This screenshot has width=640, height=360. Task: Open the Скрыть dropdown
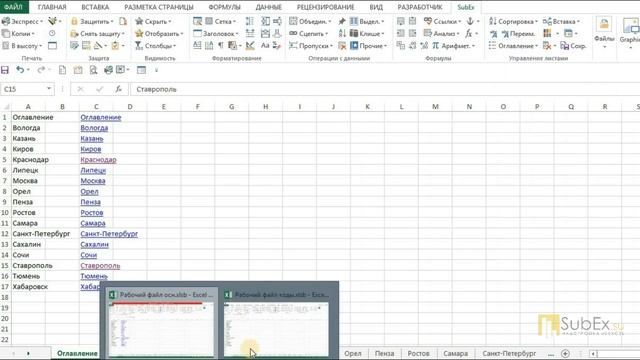click(x=153, y=21)
